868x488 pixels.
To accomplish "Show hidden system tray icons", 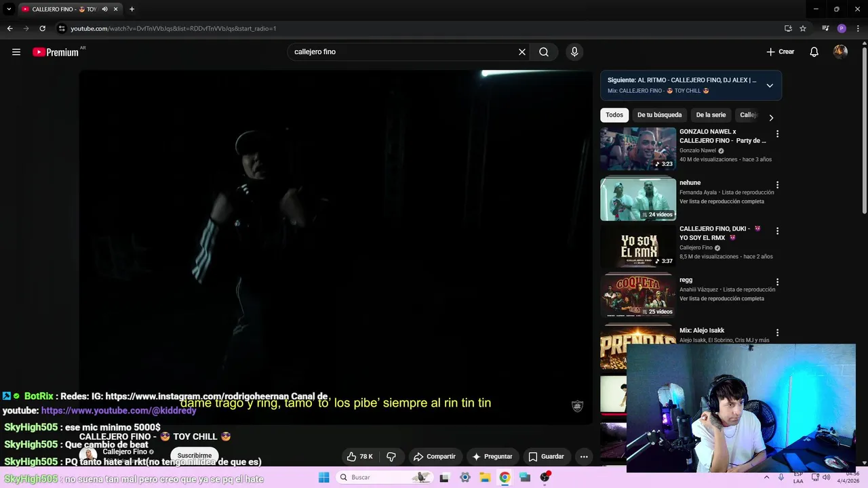I will click(x=767, y=477).
